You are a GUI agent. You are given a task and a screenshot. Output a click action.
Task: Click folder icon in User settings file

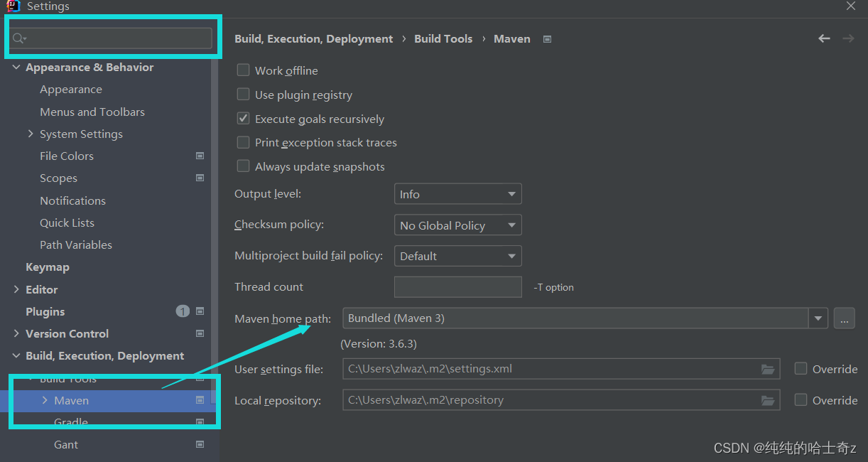point(768,369)
